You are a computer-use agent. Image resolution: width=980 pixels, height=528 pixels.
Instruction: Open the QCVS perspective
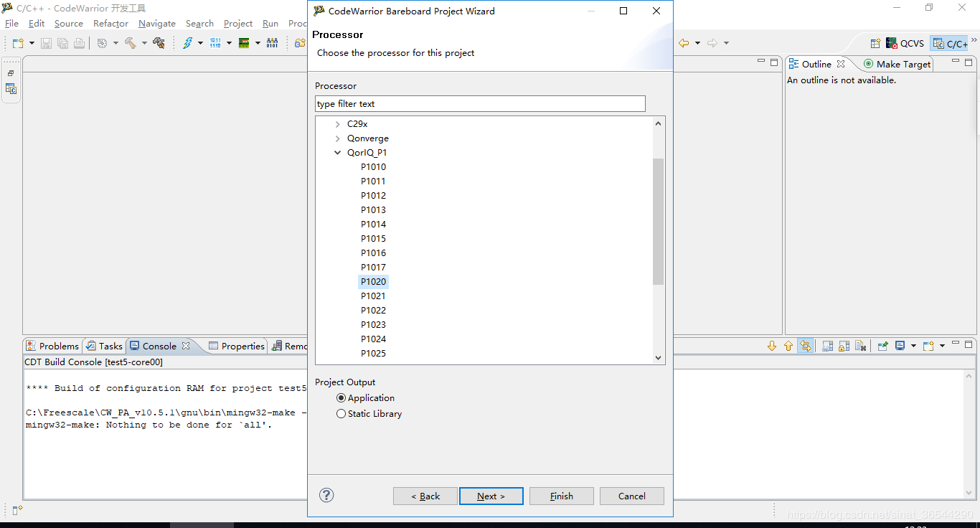point(905,44)
